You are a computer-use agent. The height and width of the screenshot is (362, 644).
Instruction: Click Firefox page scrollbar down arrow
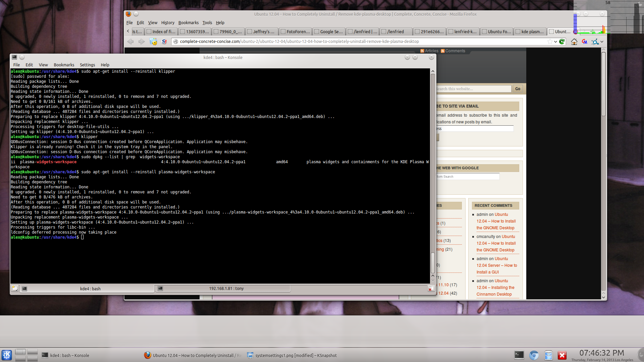tap(603, 297)
